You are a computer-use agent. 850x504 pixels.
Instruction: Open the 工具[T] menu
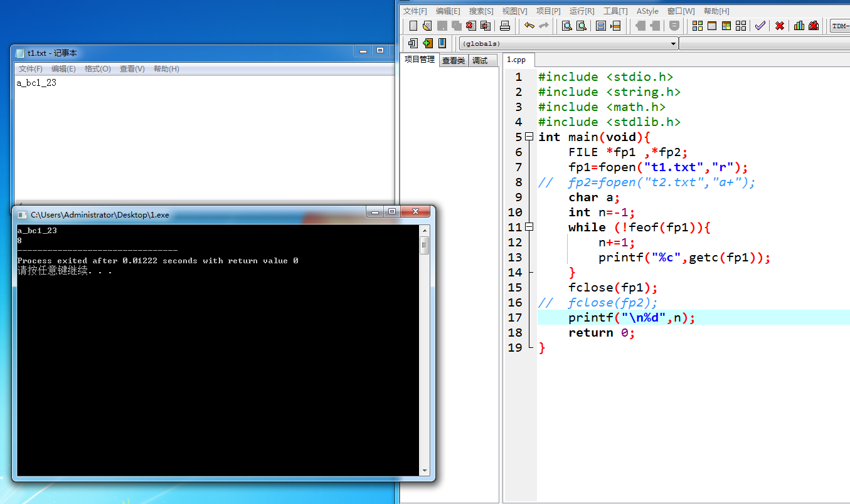615,11
